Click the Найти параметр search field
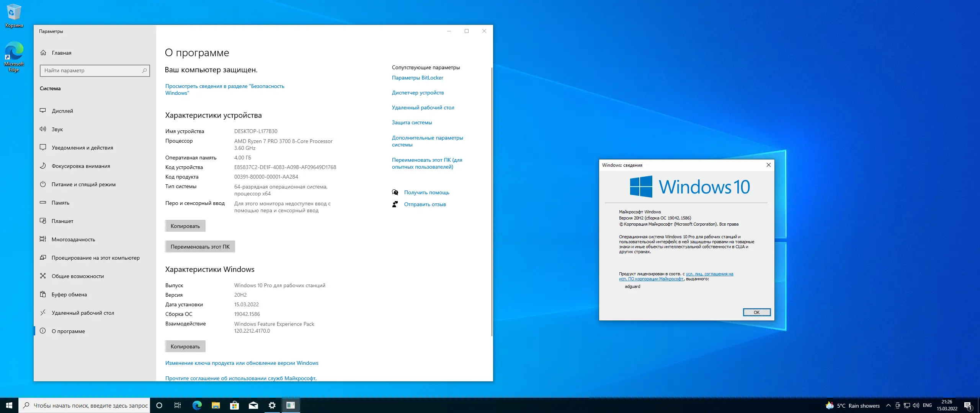 pos(92,70)
